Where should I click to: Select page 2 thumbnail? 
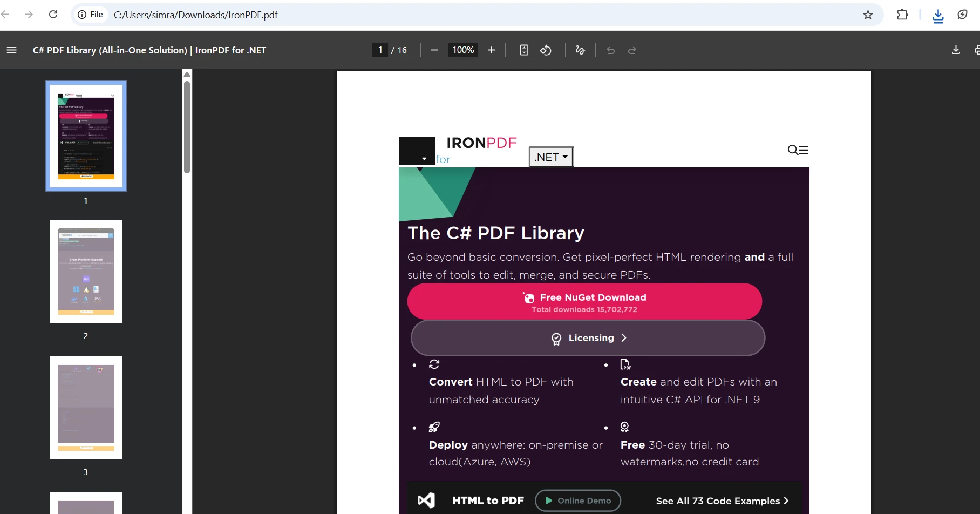[86, 272]
